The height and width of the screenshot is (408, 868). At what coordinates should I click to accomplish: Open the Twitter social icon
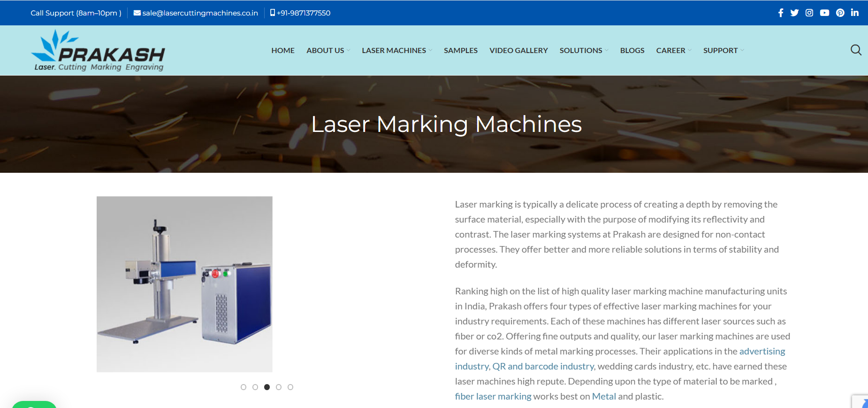pyautogui.click(x=794, y=13)
